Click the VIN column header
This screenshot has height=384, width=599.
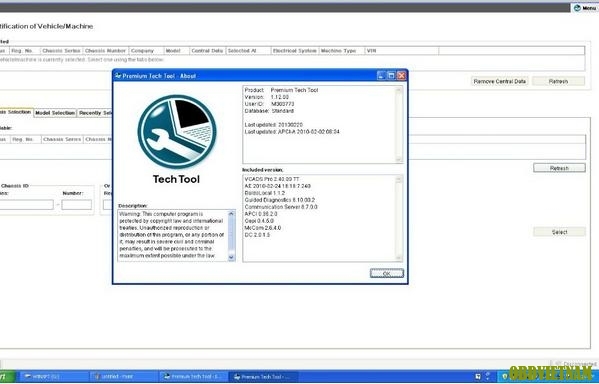click(401, 50)
